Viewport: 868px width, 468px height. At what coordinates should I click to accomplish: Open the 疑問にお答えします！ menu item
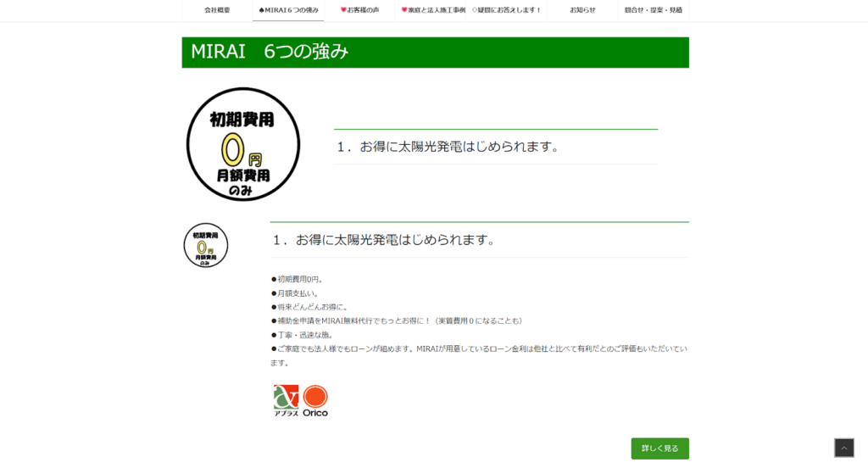[x=506, y=10]
